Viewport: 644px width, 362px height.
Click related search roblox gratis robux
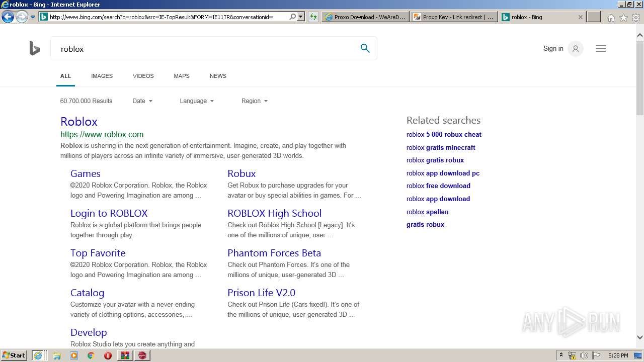click(x=435, y=160)
